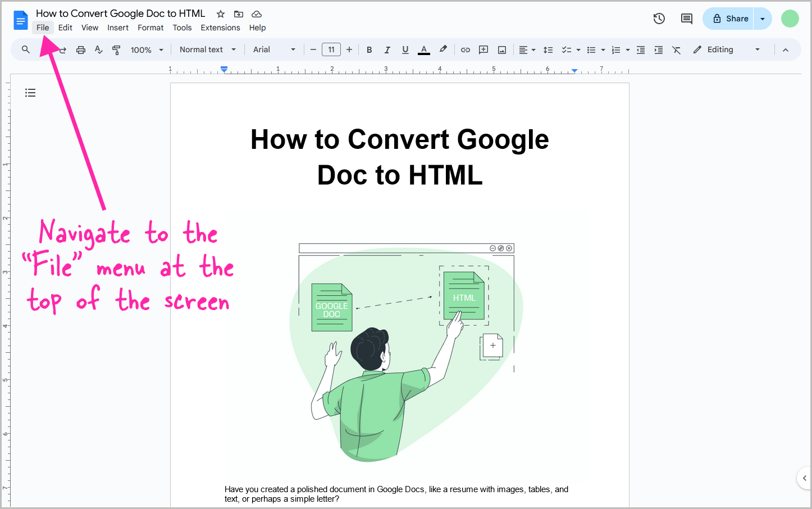This screenshot has height=509, width=812.
Task: Click the search menus magnifier icon
Action: tap(26, 49)
